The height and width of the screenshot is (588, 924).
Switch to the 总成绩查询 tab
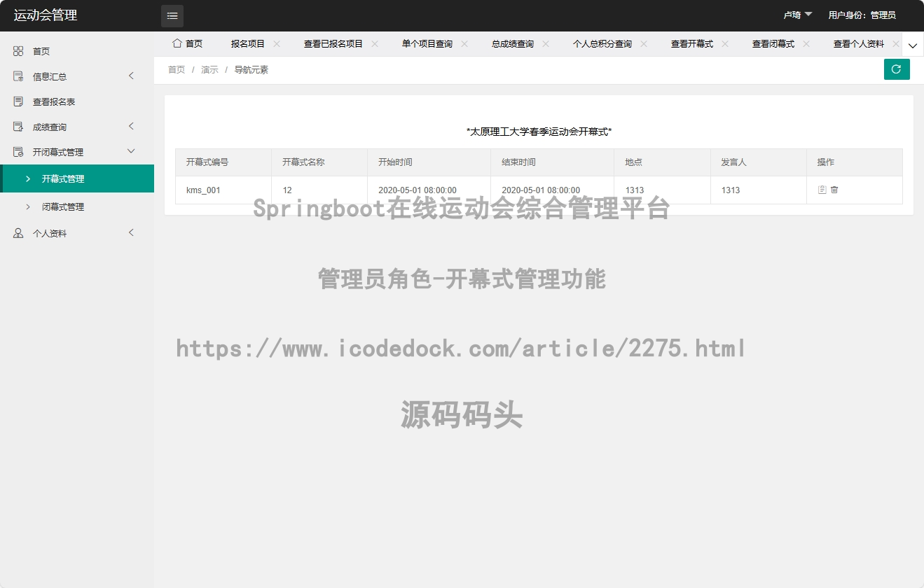pyautogui.click(x=513, y=43)
